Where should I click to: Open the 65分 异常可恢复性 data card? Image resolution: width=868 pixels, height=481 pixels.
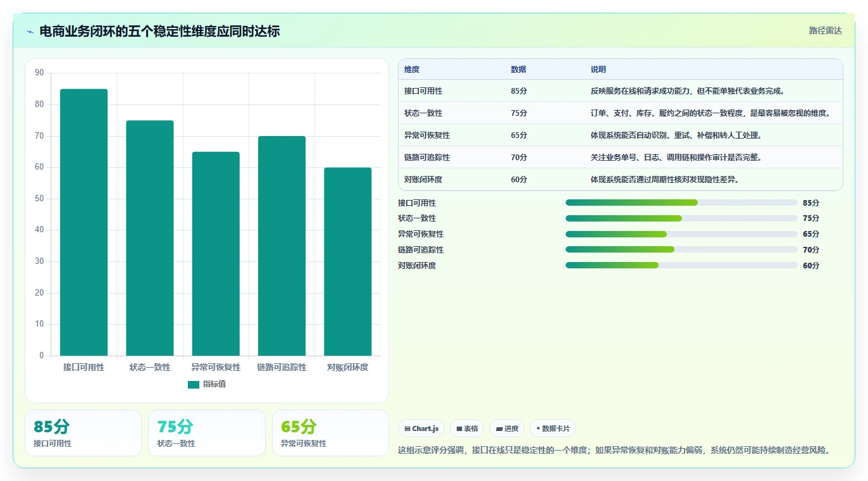(x=330, y=433)
